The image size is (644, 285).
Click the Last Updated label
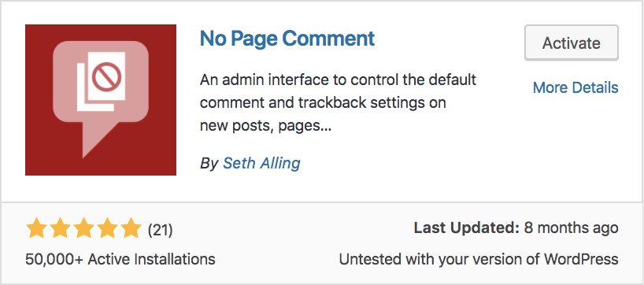[x=467, y=228]
